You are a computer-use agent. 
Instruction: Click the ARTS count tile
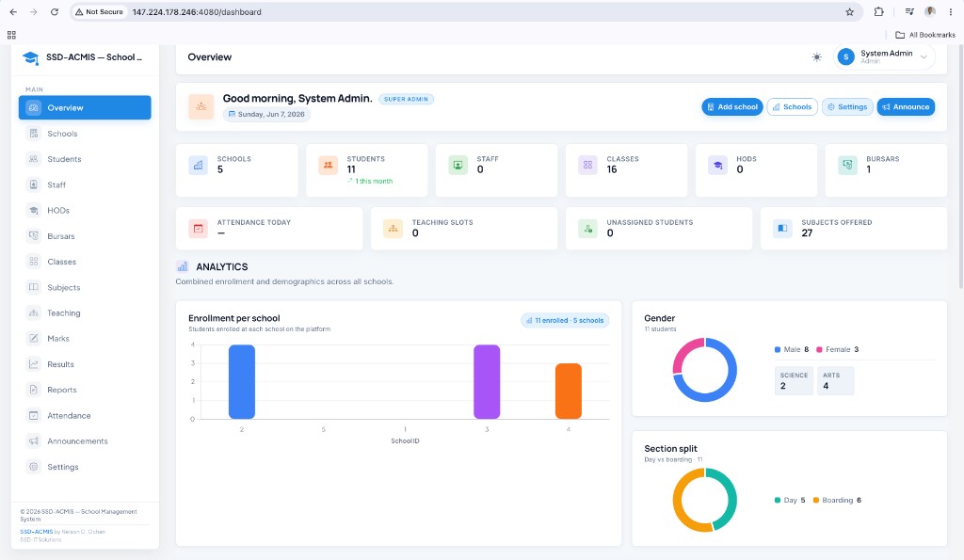[836, 381]
